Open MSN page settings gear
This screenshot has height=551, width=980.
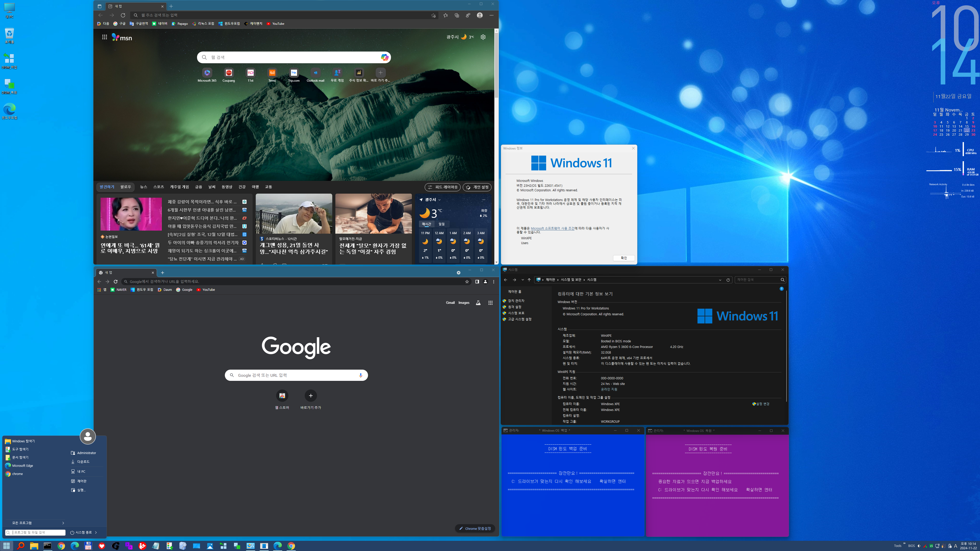tap(483, 37)
